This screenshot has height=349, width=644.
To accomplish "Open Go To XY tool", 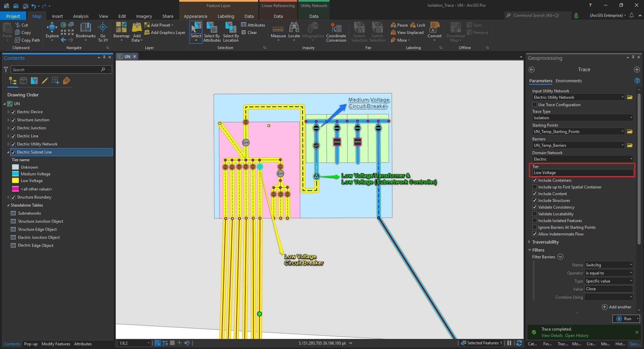I will 103,32.
